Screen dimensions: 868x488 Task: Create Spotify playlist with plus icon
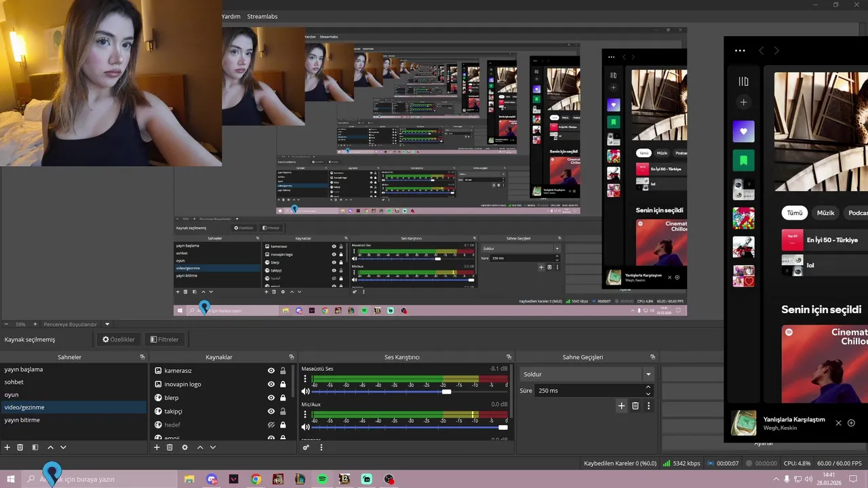(x=743, y=102)
